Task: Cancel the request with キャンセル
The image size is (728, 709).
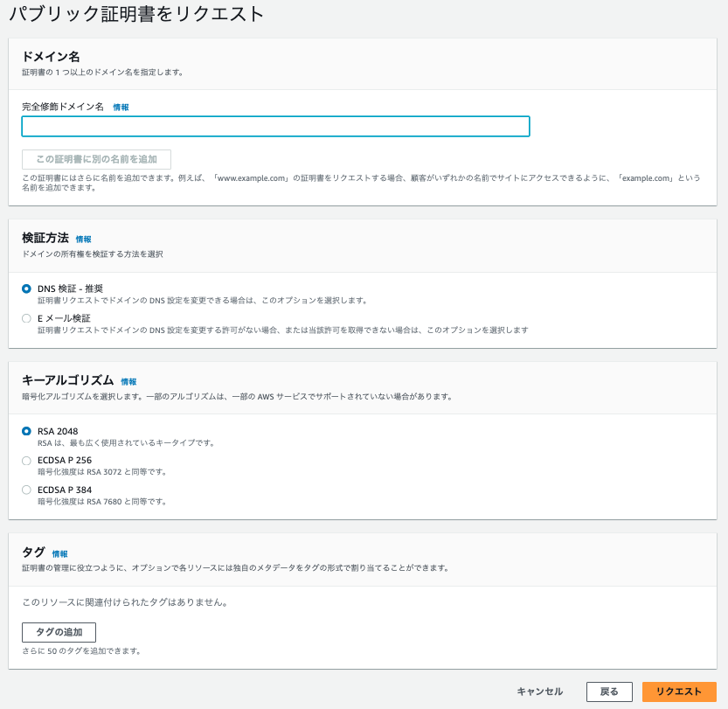Action: click(x=538, y=691)
